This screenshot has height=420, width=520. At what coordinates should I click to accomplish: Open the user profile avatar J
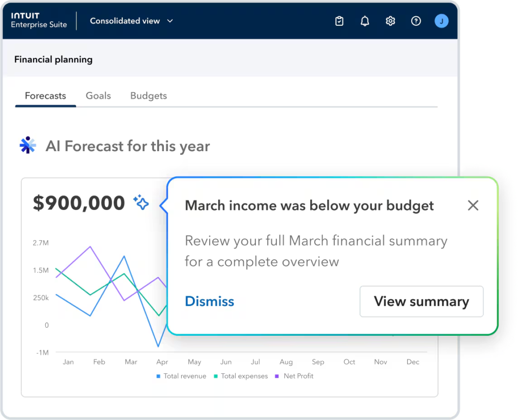441,21
